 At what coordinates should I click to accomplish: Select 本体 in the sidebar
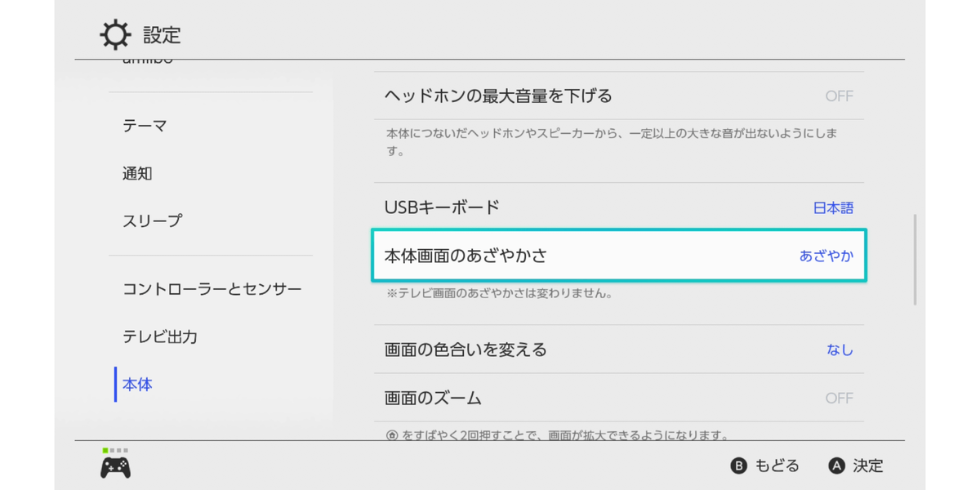point(137,384)
